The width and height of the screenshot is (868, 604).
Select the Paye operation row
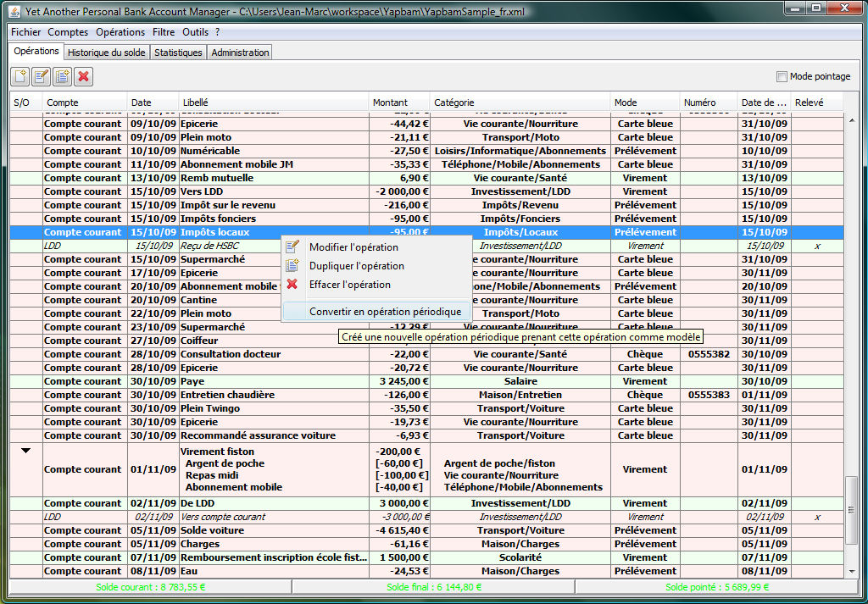pos(426,381)
